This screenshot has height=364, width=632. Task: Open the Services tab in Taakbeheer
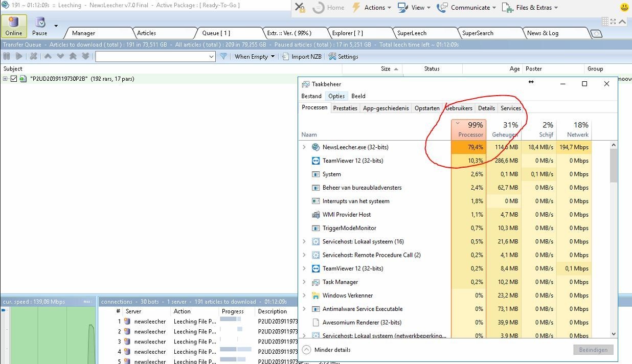pyautogui.click(x=511, y=108)
